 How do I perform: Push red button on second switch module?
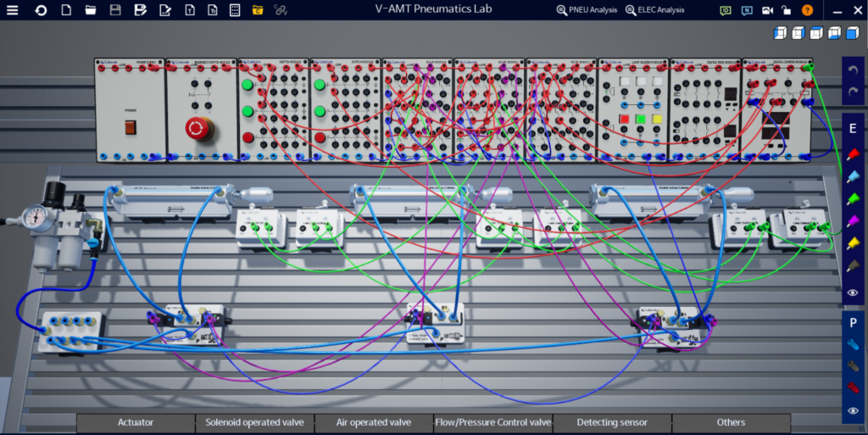320,137
